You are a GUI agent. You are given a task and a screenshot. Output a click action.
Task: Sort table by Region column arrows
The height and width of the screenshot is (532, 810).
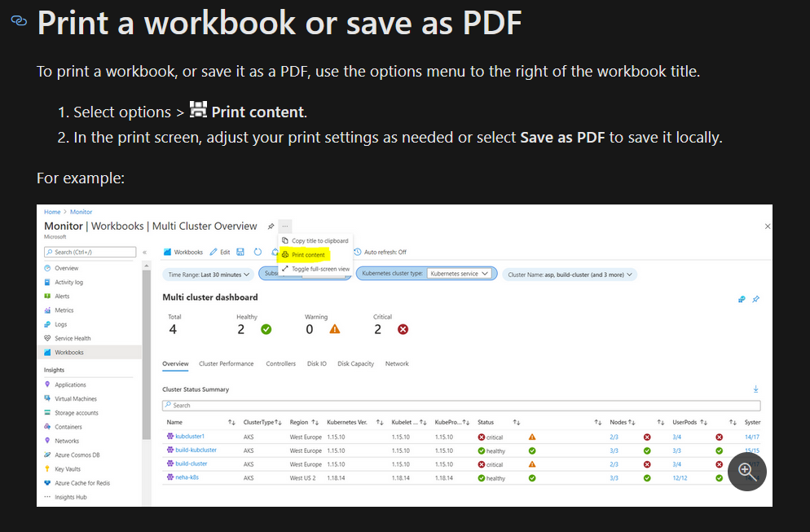click(x=315, y=423)
